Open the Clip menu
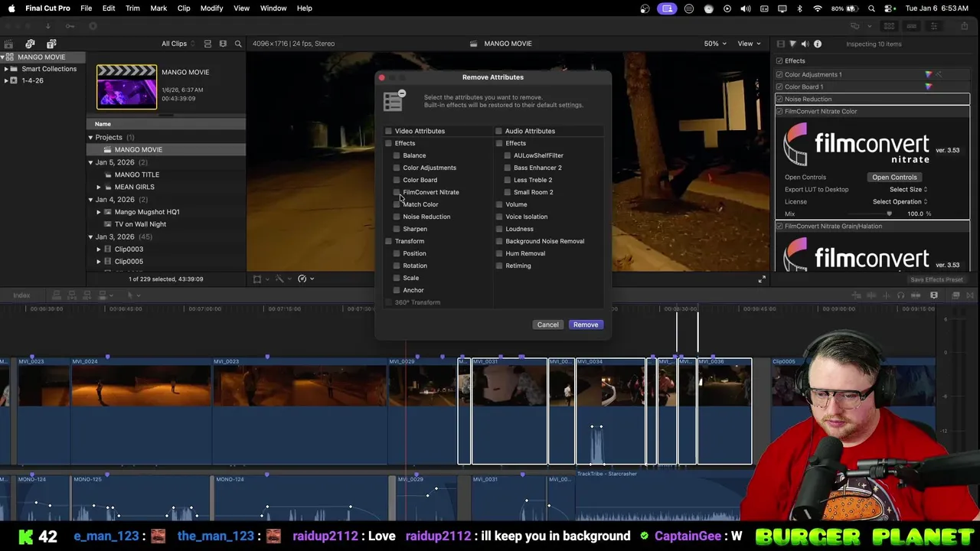 coord(184,8)
